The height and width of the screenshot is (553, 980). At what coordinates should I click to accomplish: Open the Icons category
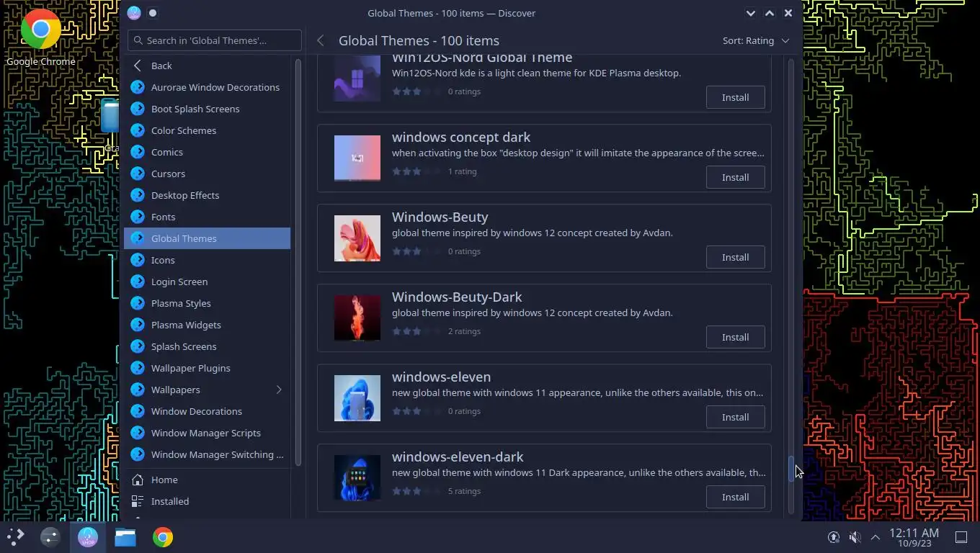207,260
